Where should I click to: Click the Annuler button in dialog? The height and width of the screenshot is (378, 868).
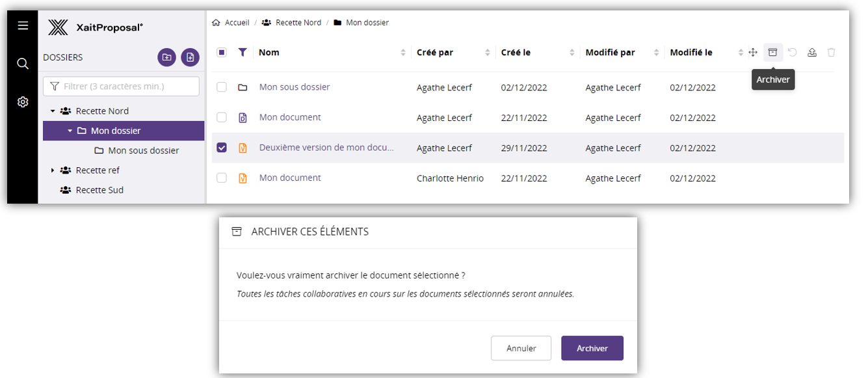coord(521,348)
